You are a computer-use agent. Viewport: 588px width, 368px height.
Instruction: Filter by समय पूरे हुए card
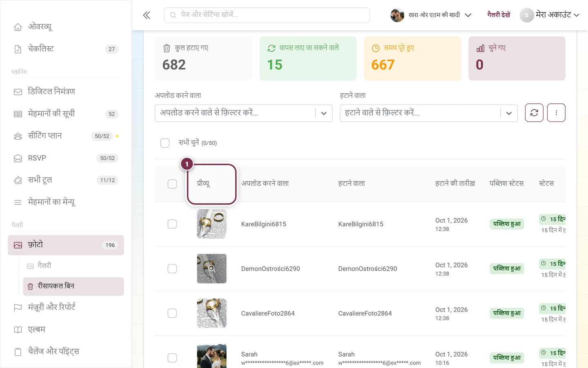tap(412, 58)
